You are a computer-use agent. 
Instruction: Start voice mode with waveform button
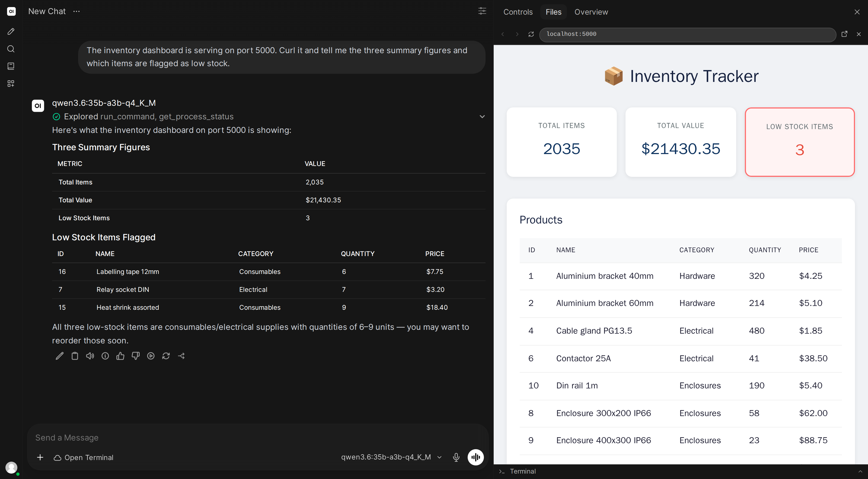[476, 457]
